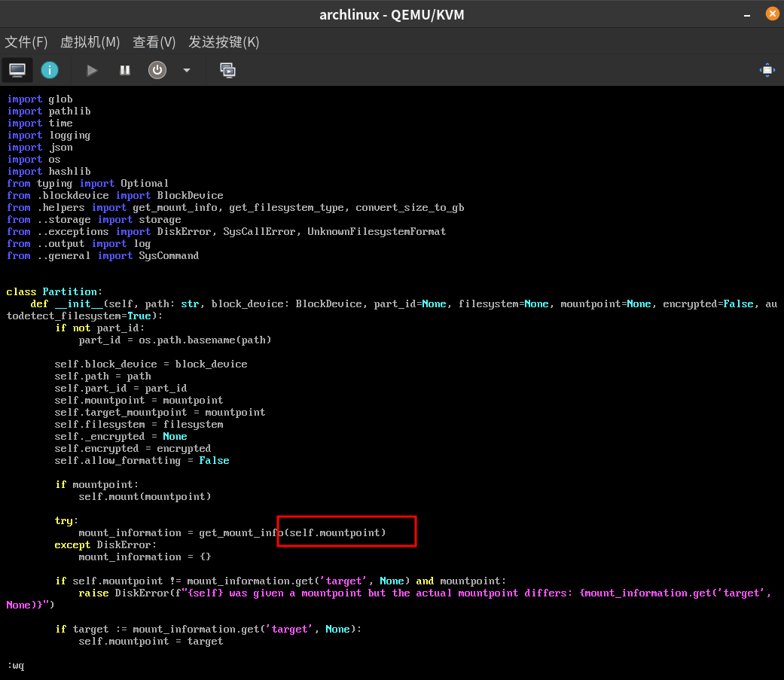The width and height of the screenshot is (784, 680).
Task: Click 'self.block_device = block_device' line
Action: (151, 364)
